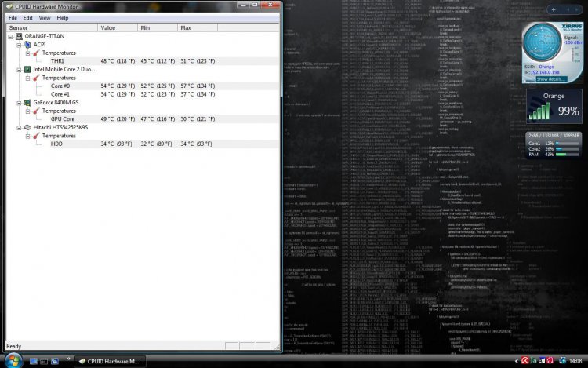Click GPU Core Min value 47 °C (116 °F)

pyautogui.click(x=158, y=119)
